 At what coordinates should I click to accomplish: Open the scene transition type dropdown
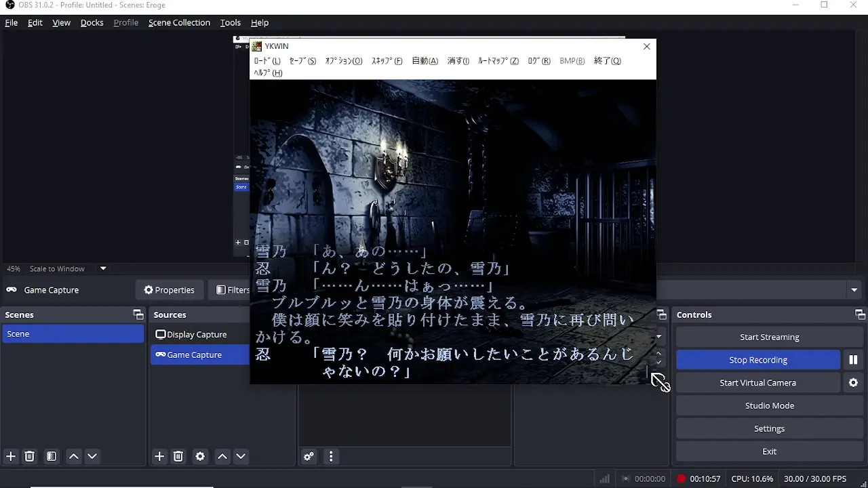coord(658,337)
